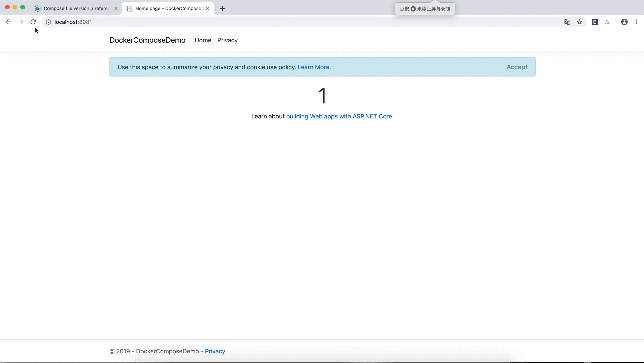The image size is (644, 363).
Task: Bookmark this page with the star icon
Action: [579, 22]
